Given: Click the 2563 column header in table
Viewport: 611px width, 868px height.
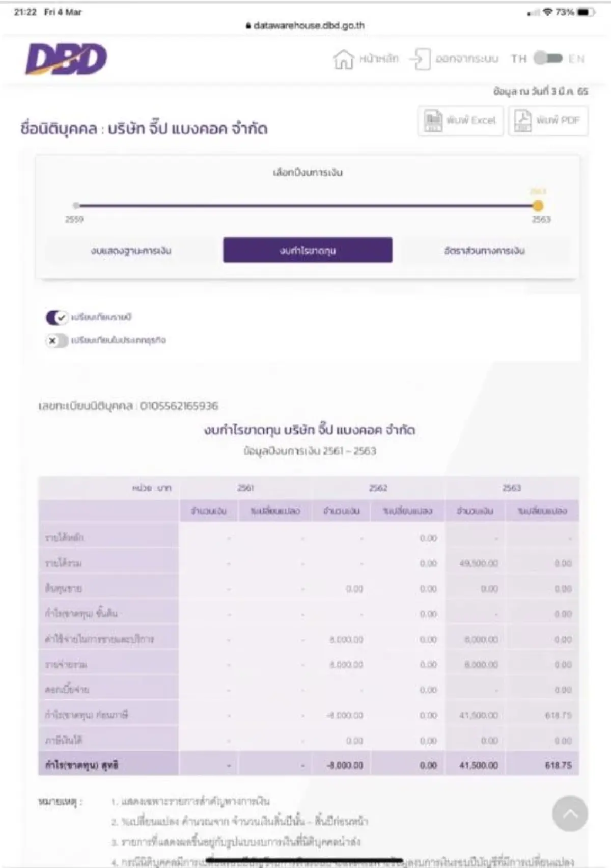Looking at the screenshot, I should coord(512,488).
